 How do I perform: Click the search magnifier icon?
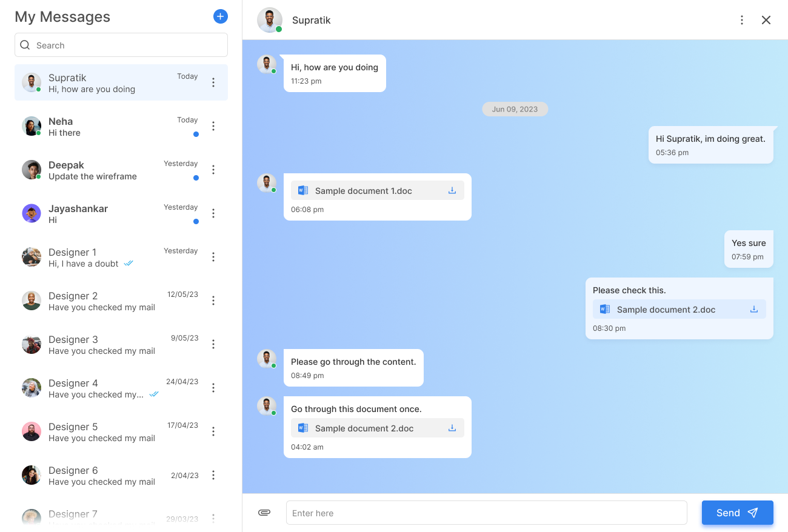click(x=25, y=45)
